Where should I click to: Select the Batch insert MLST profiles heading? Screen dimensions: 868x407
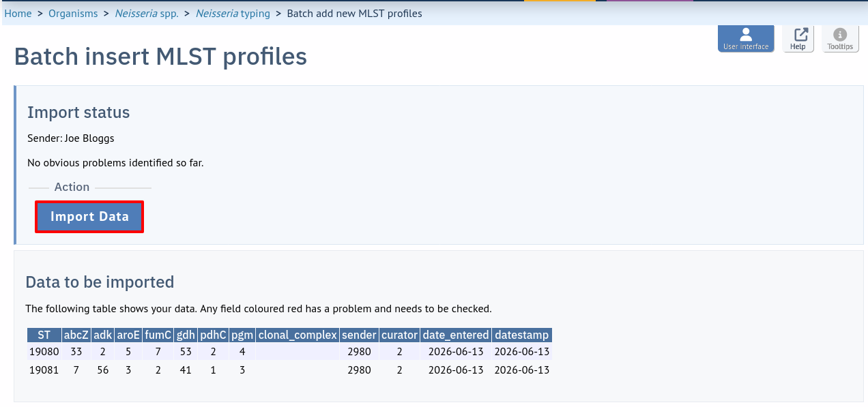click(160, 57)
